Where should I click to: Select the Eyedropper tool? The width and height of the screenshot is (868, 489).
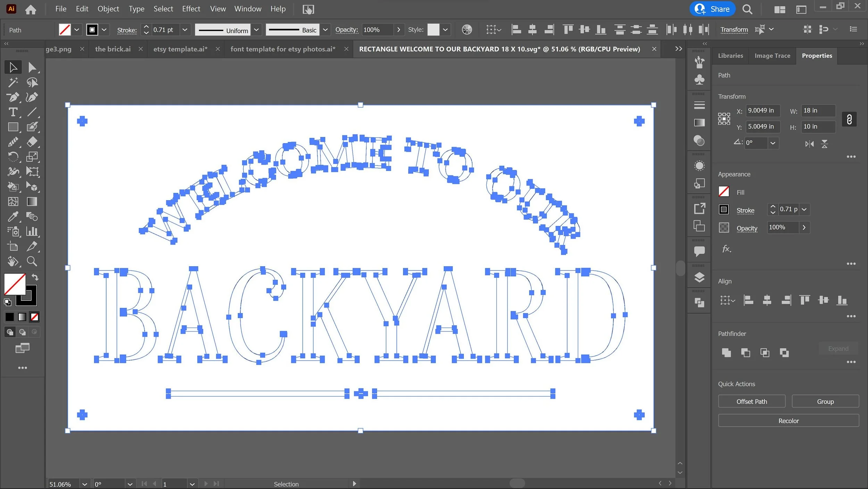click(x=13, y=217)
